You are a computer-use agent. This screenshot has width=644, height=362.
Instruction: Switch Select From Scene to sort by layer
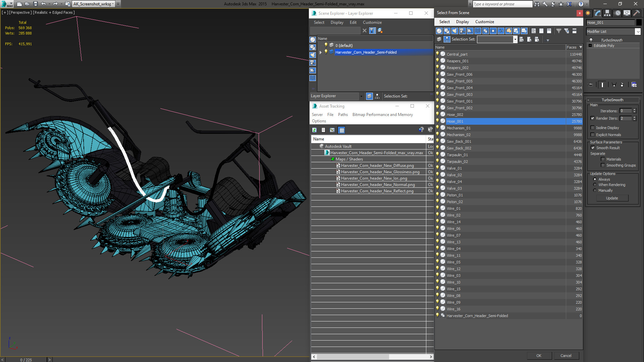[439, 39]
